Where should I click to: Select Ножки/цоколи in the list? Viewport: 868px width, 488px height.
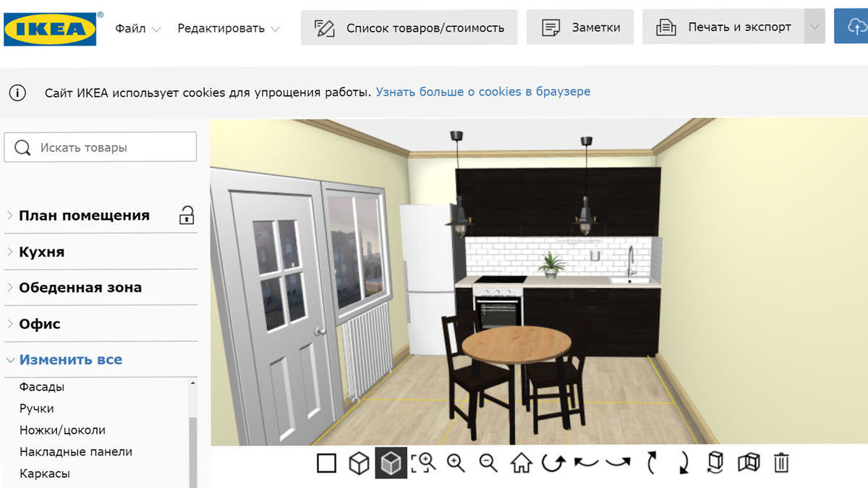62,430
